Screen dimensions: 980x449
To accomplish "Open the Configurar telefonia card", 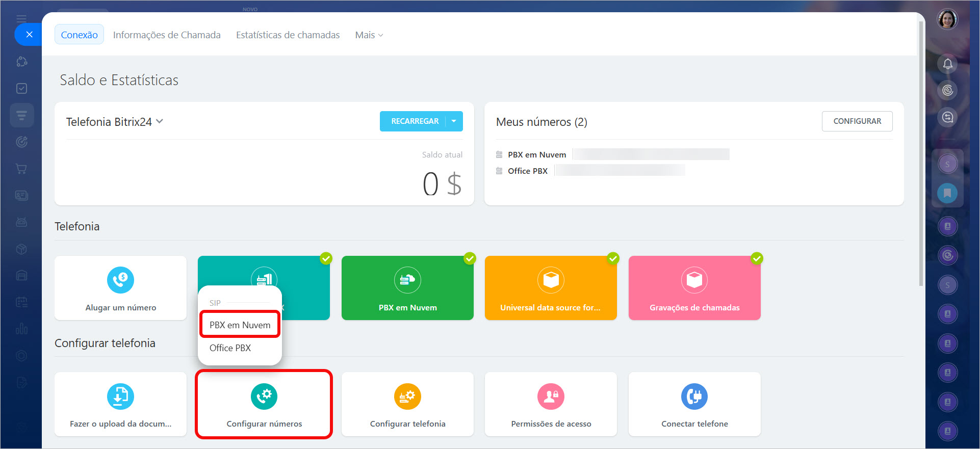I will (x=407, y=404).
